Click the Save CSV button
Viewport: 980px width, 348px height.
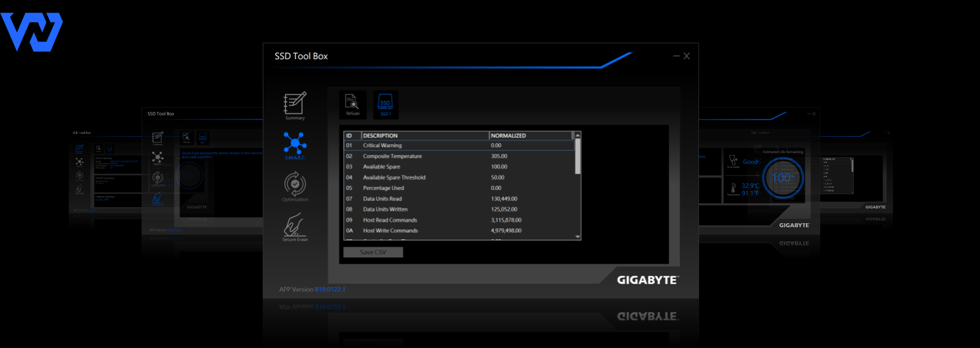[373, 252]
